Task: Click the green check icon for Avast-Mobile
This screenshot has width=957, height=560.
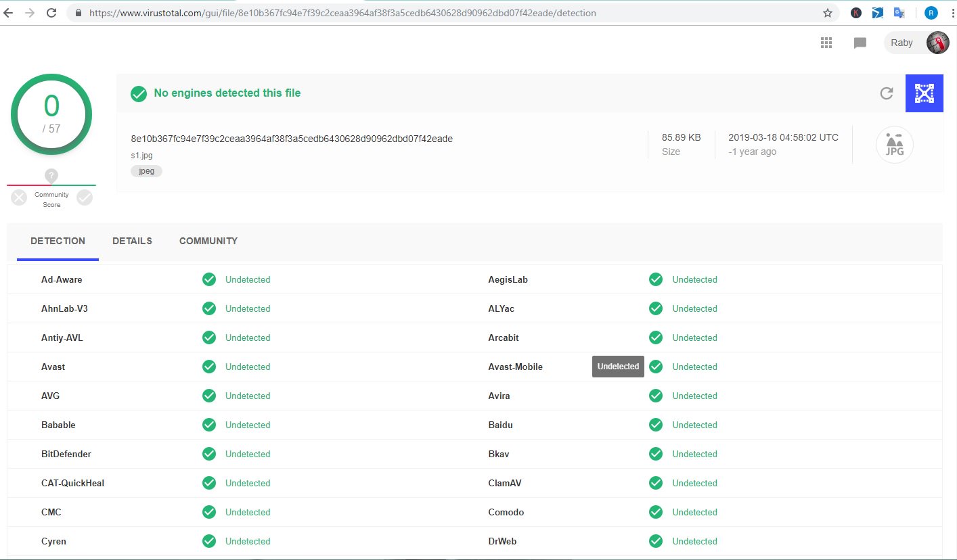Action: tap(656, 367)
